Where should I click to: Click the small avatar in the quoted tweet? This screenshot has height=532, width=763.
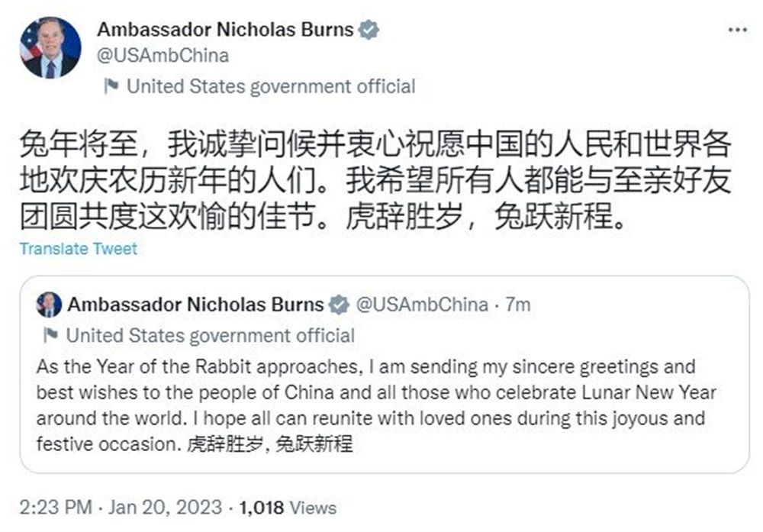coord(49,305)
